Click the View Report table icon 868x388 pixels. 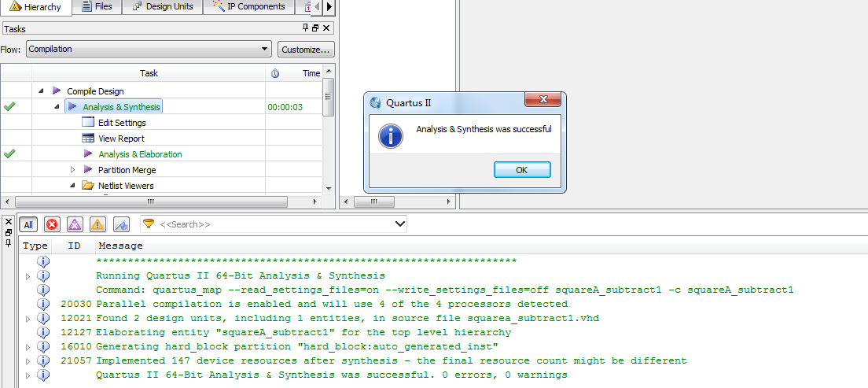pos(89,138)
